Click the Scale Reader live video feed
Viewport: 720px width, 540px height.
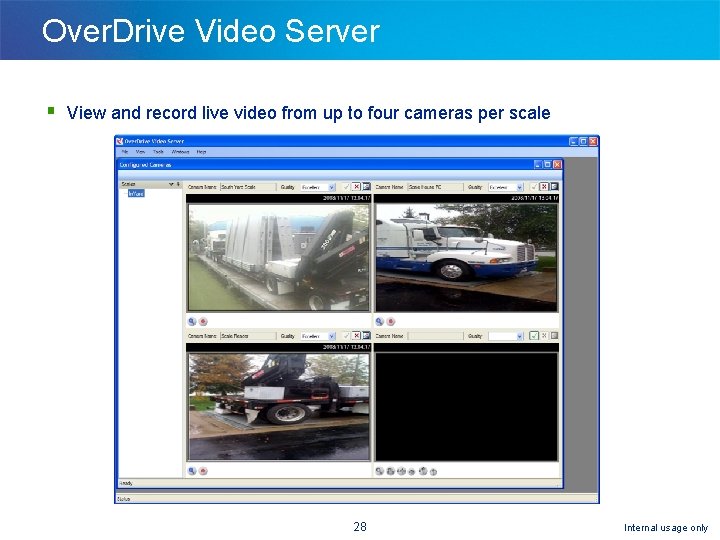(x=279, y=407)
